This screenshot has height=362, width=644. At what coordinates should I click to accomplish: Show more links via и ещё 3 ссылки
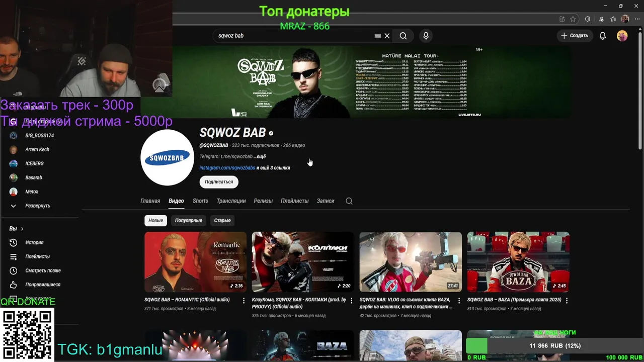coord(273,168)
